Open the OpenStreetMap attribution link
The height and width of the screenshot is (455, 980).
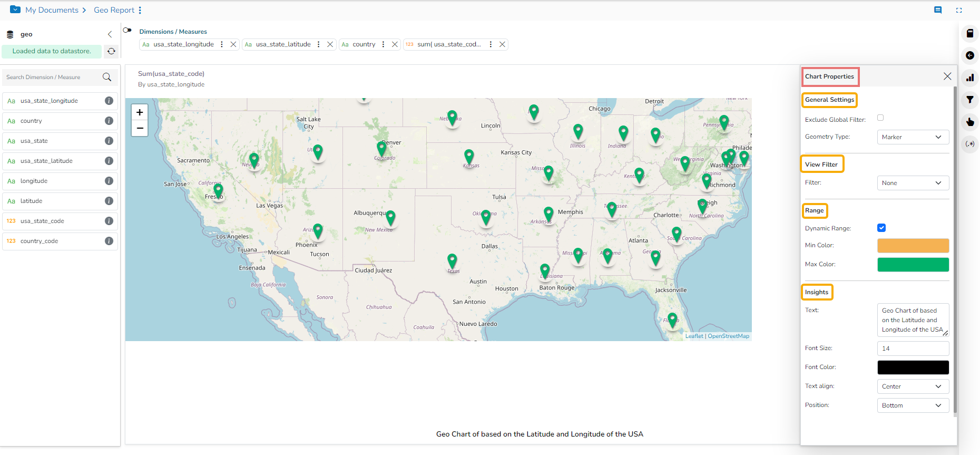tap(728, 336)
